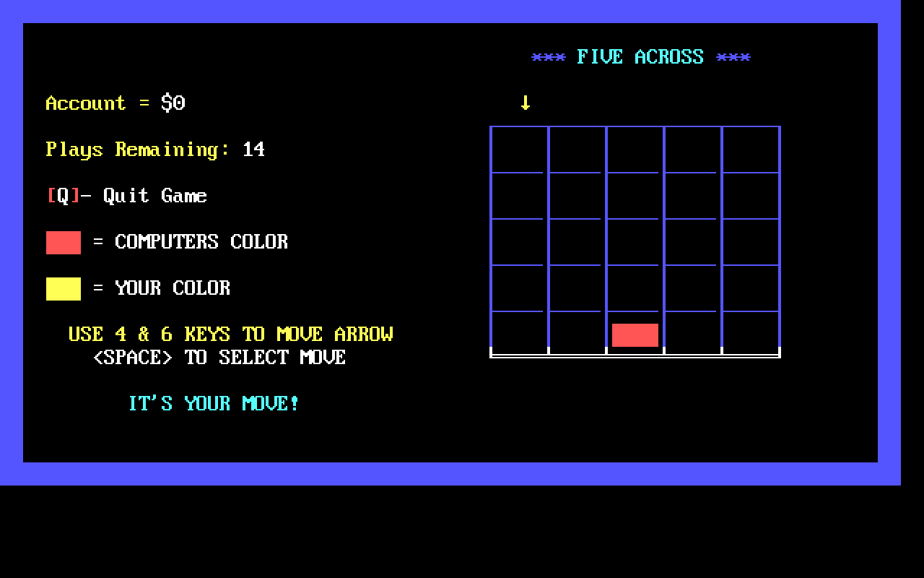
Task: Click the yellow down arrow above the board
Action: (526, 103)
